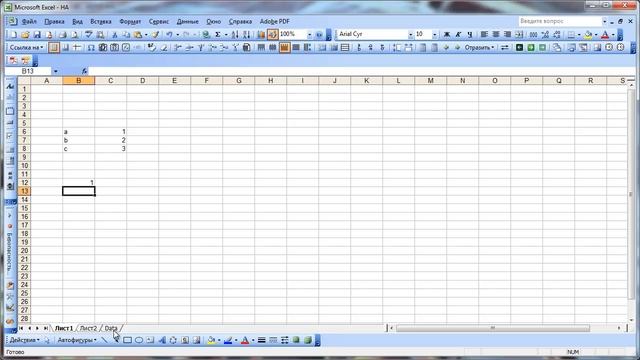Click the Font Color A in formatting toolbar

coord(605,35)
